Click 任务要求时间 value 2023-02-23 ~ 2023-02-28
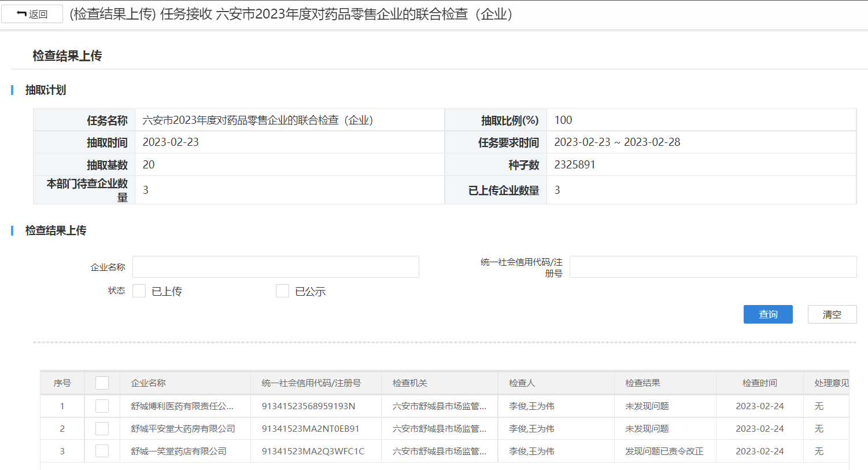The width and height of the screenshot is (868, 470). click(x=617, y=142)
